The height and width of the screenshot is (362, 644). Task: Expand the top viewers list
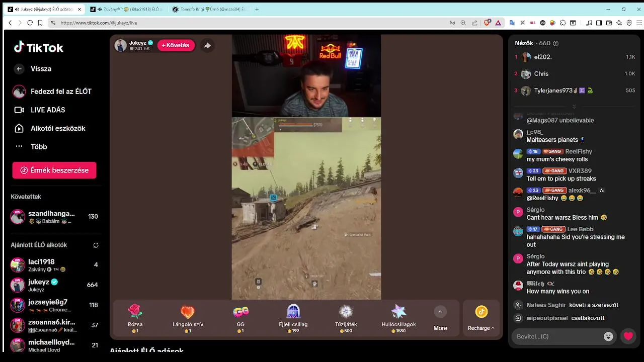pyautogui.click(x=574, y=107)
